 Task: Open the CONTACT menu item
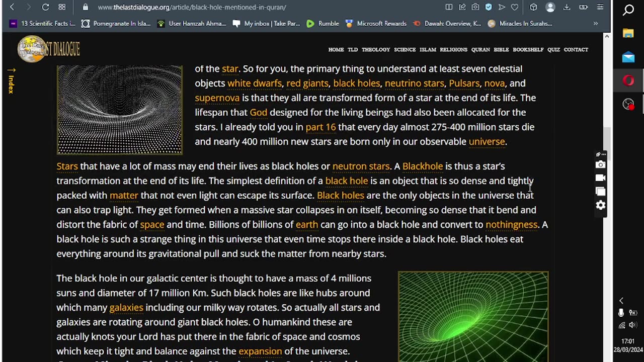(x=576, y=50)
